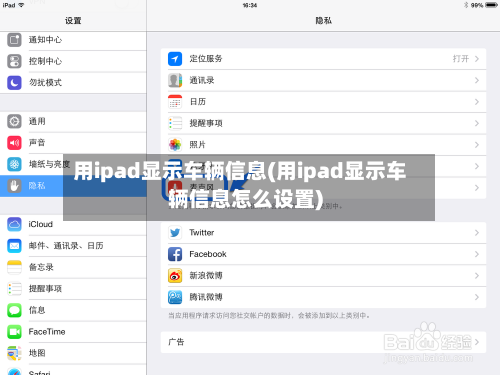Select the Do Not Disturb moon icon
Image resolution: width=500 pixels, height=375 pixels.
point(14,83)
